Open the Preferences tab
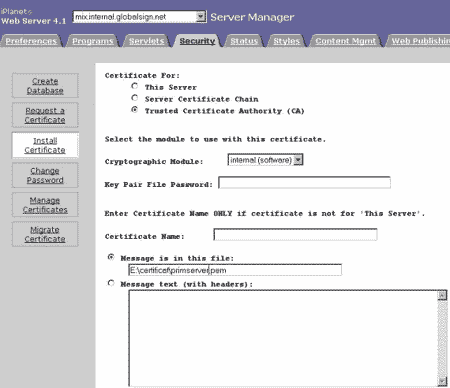This screenshot has width=450, height=388. pyautogui.click(x=31, y=41)
